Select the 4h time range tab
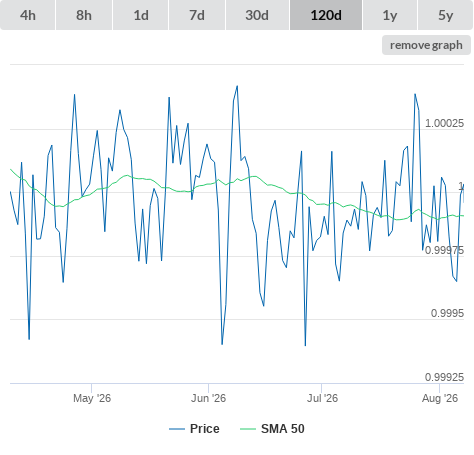The image size is (474, 455). point(27,15)
